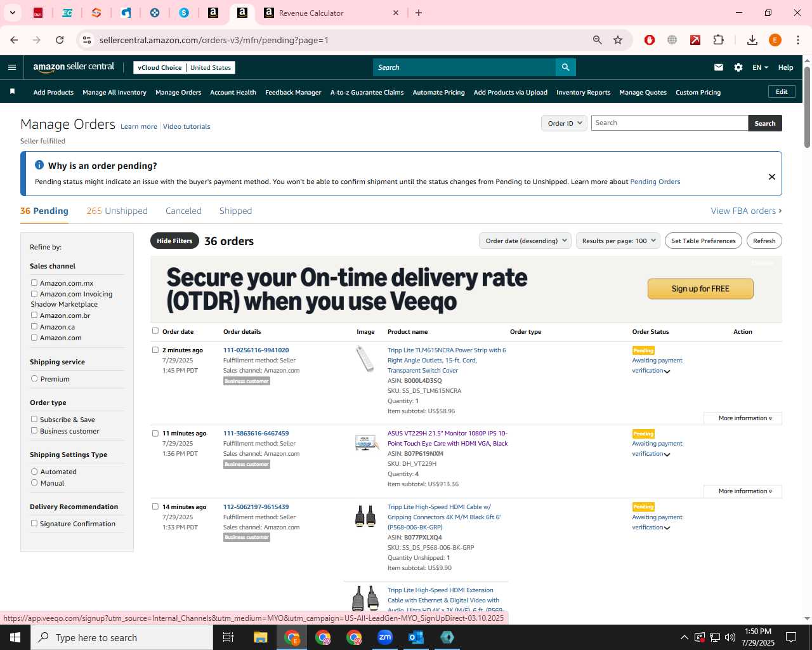This screenshot has width=812, height=650.
Task: Open Outlook from the taskbar
Action: click(416, 637)
